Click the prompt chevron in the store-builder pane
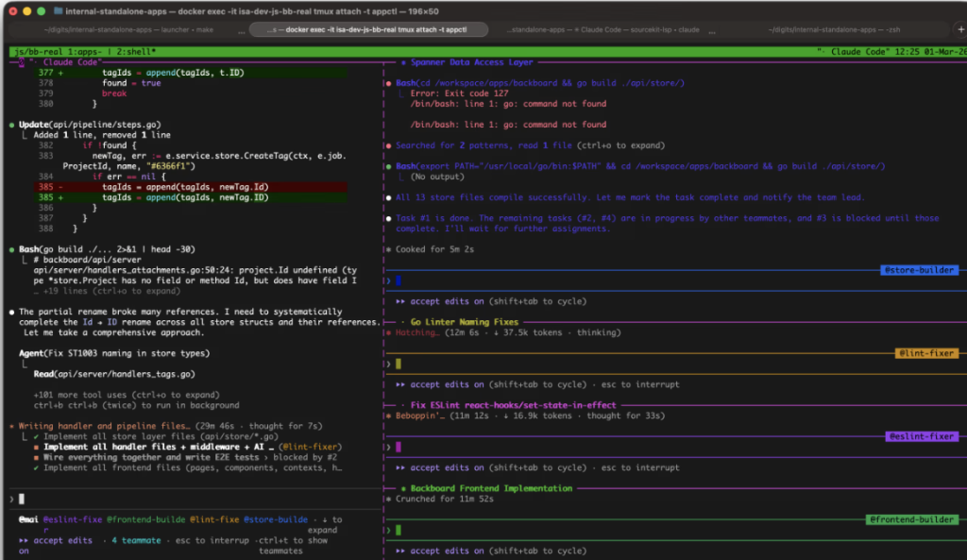Screen dimensions: 967x560 coord(388,280)
